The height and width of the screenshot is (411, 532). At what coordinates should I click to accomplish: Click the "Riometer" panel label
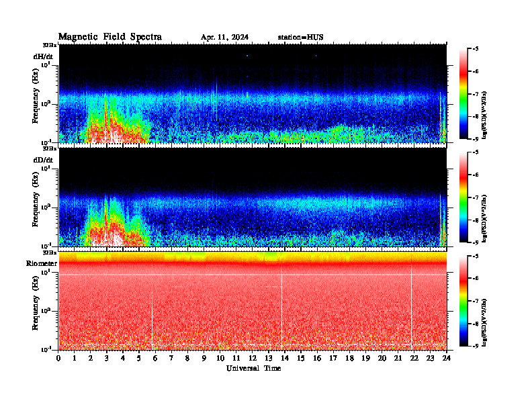pos(42,263)
